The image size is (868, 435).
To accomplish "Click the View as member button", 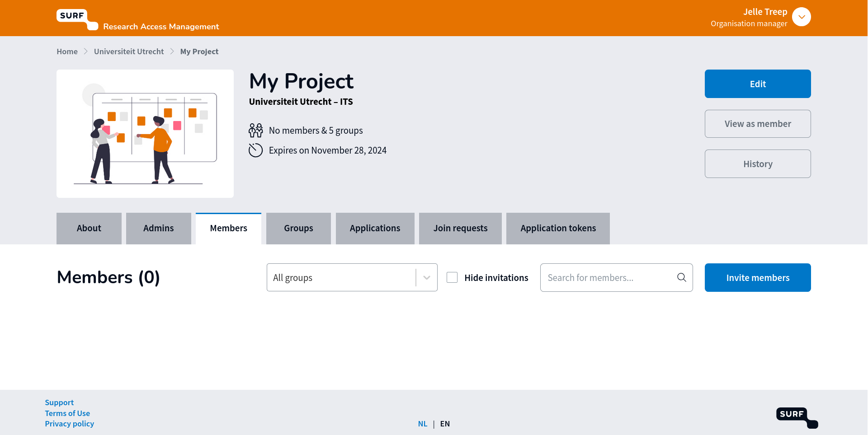I will click(x=757, y=124).
